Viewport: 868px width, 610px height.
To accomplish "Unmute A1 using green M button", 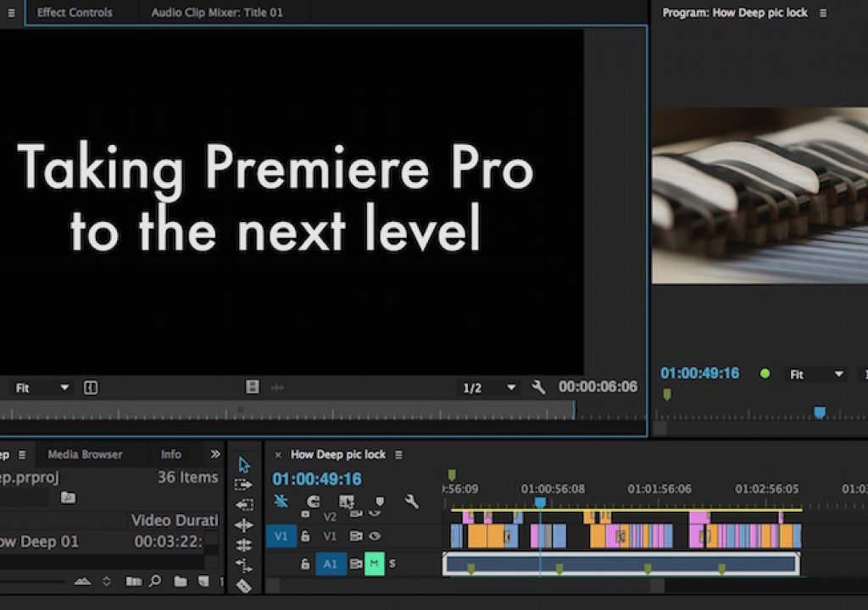I will click(x=374, y=563).
